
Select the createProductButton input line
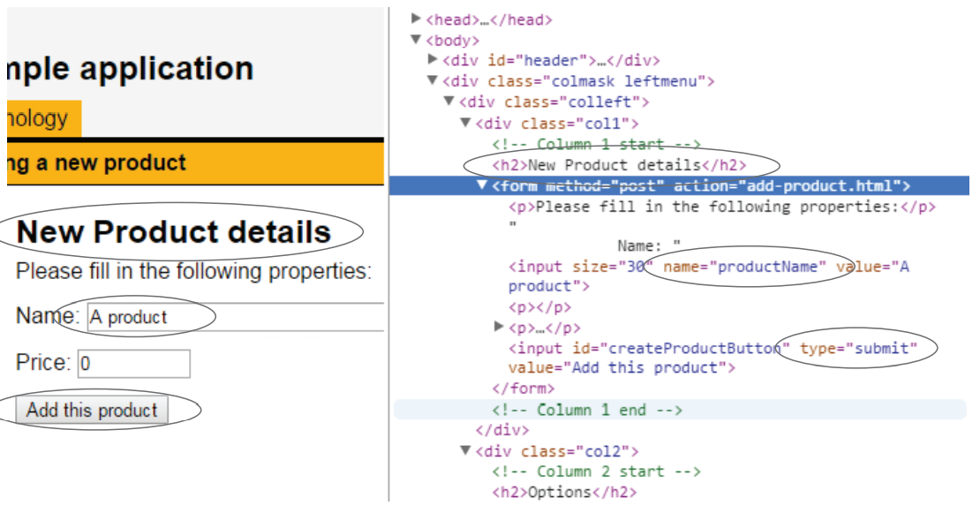tap(712, 358)
